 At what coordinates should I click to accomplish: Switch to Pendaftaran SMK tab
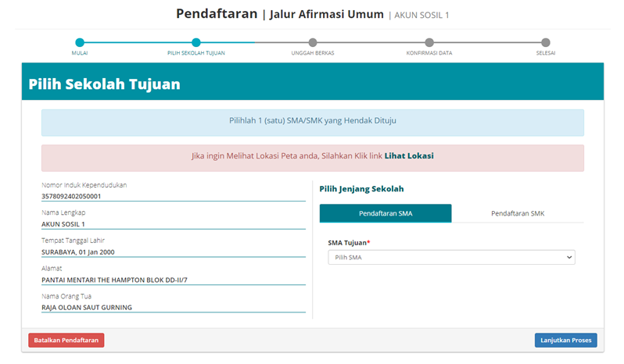[518, 213]
